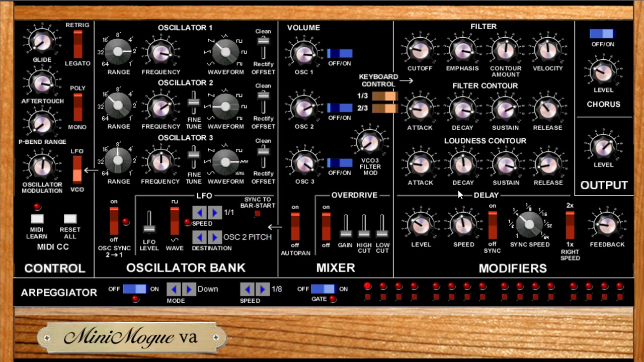Click the Overdrive Low Cut slider
Image resolution: width=644 pixels, height=362 pixels.
(x=382, y=227)
